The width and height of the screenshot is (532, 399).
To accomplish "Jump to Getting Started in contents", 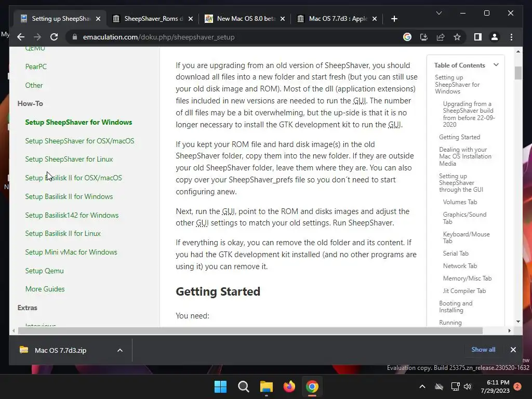I will point(459,137).
